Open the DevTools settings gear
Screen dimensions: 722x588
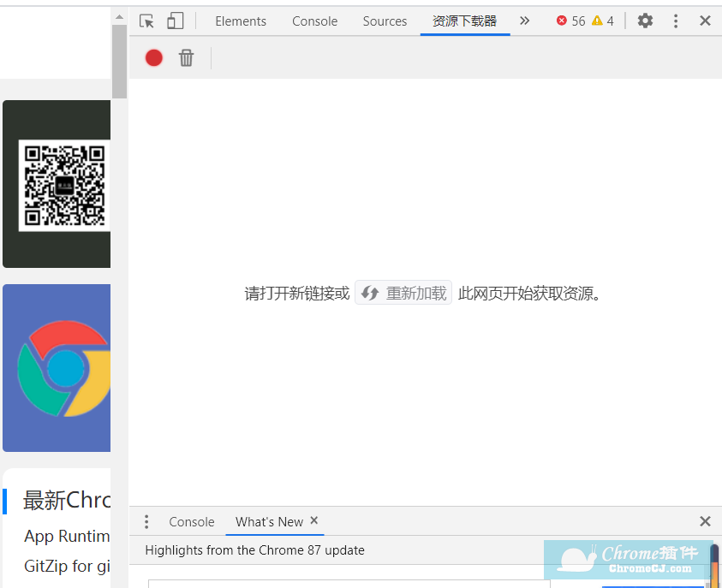(645, 21)
